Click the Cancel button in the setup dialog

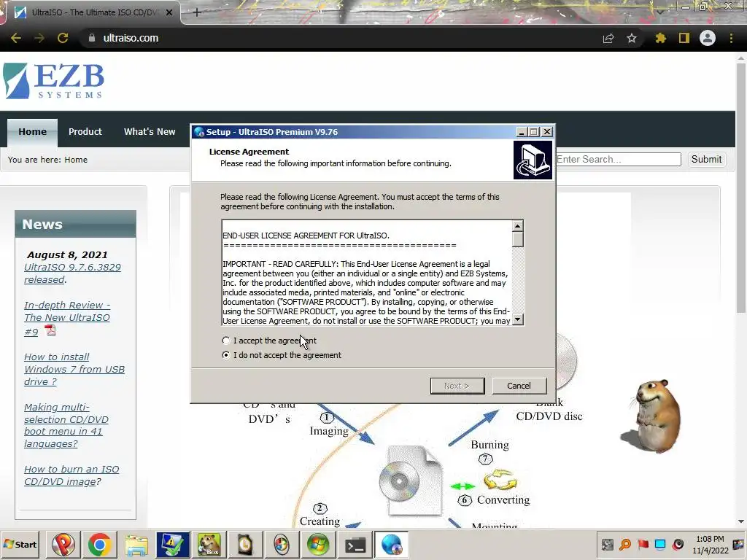tap(519, 386)
